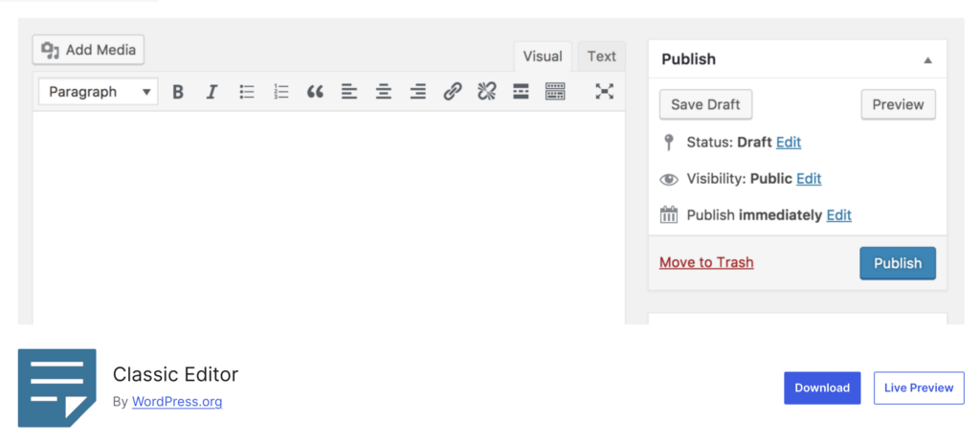The height and width of the screenshot is (444, 980).
Task: Align text to the left
Action: [349, 92]
